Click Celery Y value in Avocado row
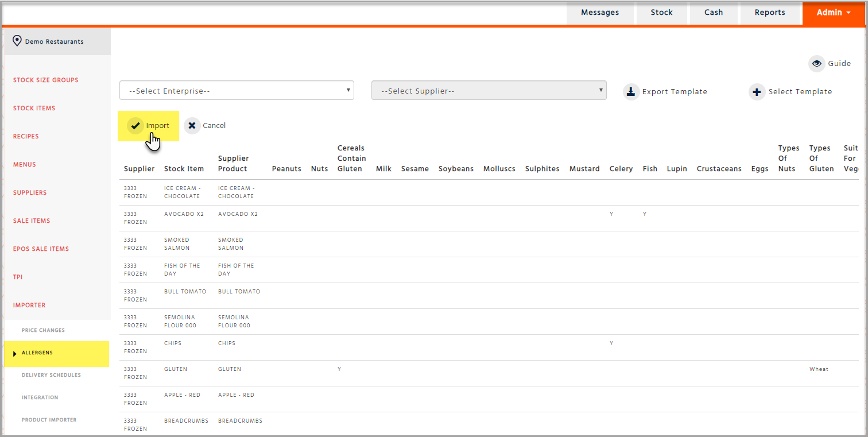The width and height of the screenshot is (868, 437). coord(611,214)
